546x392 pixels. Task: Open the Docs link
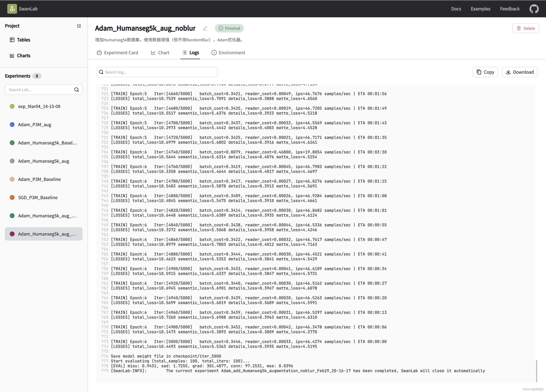coord(456,9)
